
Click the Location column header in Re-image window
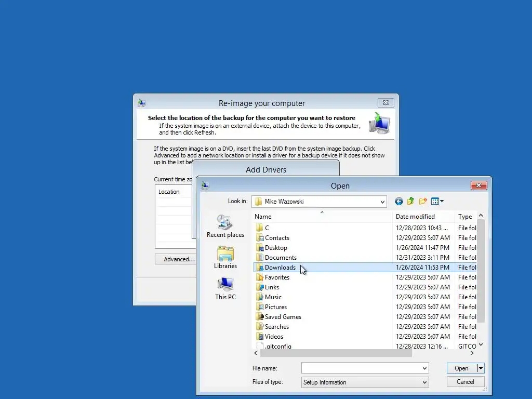click(169, 192)
